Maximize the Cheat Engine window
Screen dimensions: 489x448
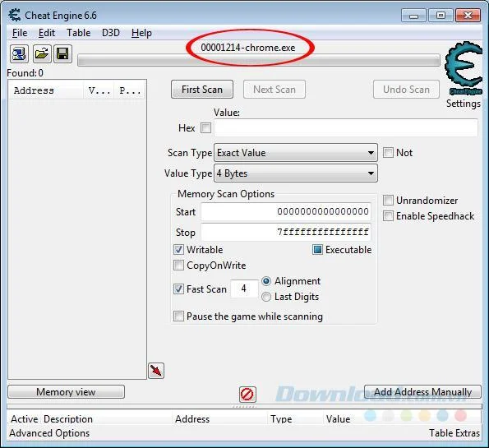(x=441, y=15)
